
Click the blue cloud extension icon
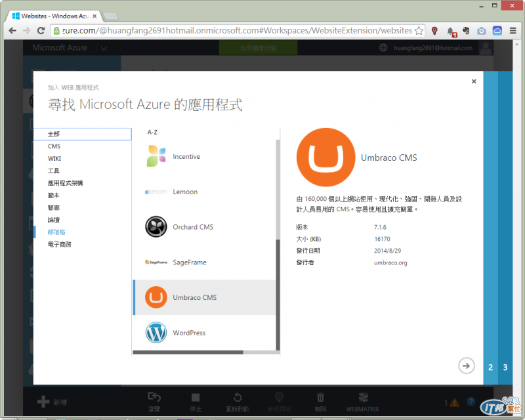497,31
